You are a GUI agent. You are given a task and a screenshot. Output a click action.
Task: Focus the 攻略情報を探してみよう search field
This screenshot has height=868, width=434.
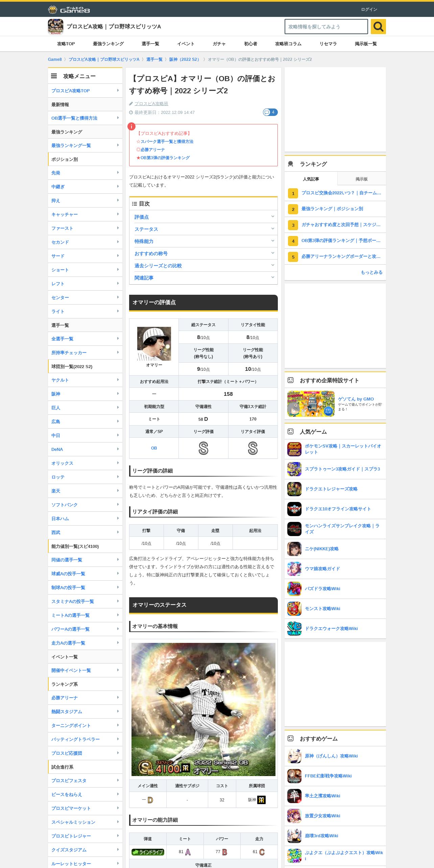[326, 26]
